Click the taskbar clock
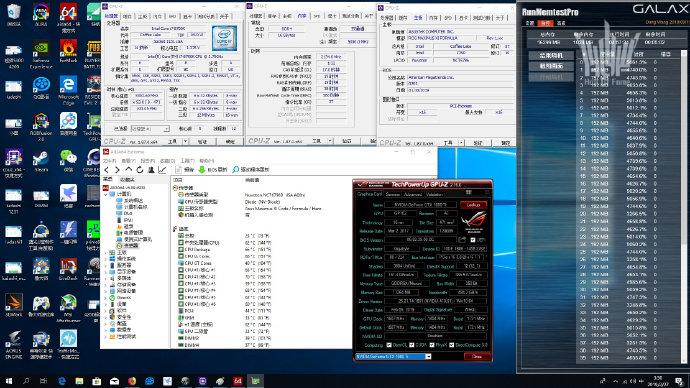The image size is (690, 388). pyautogui.click(x=658, y=381)
